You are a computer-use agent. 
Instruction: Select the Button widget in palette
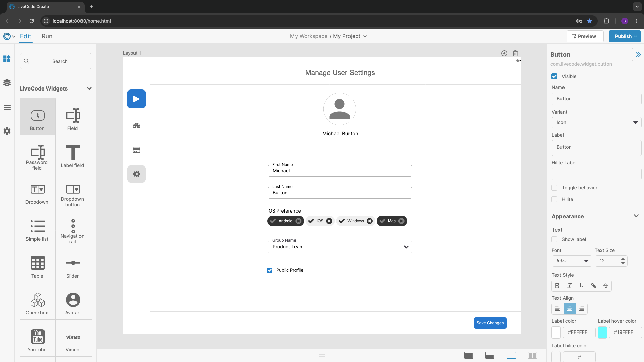pos(37,117)
